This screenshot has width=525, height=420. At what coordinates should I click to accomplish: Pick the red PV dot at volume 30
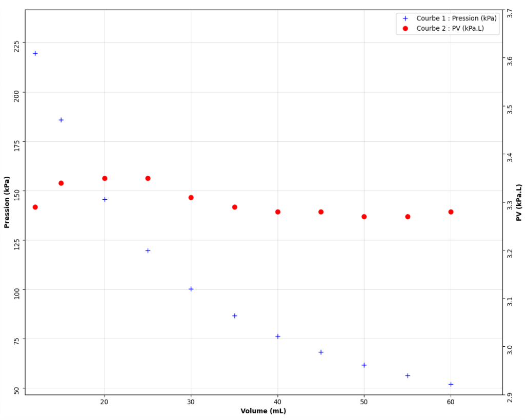coord(191,198)
